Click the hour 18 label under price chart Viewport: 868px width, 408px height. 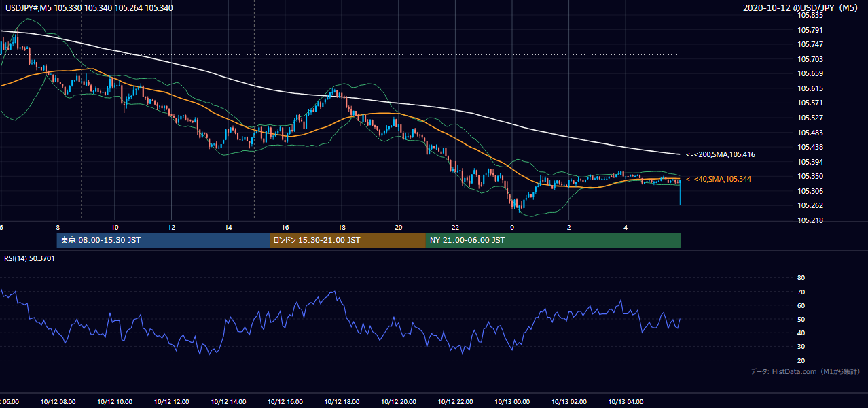pos(342,227)
